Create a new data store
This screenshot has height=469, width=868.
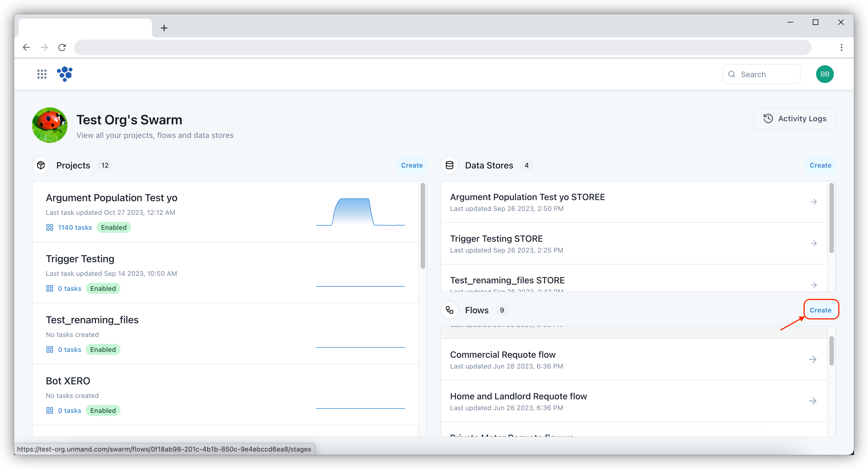(x=820, y=165)
